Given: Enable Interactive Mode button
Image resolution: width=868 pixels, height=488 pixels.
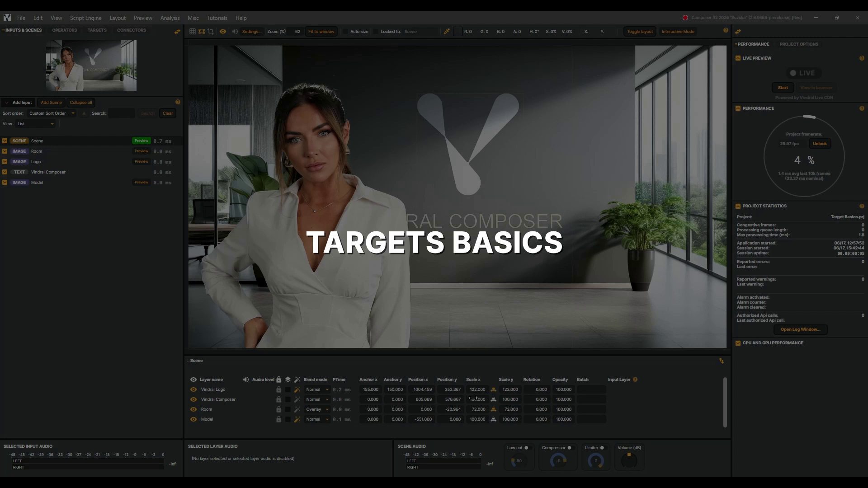Looking at the screenshot, I should [x=678, y=32].
